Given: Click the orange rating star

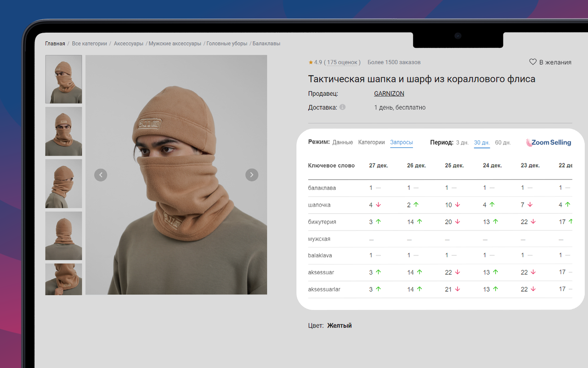Looking at the screenshot, I should pos(311,62).
